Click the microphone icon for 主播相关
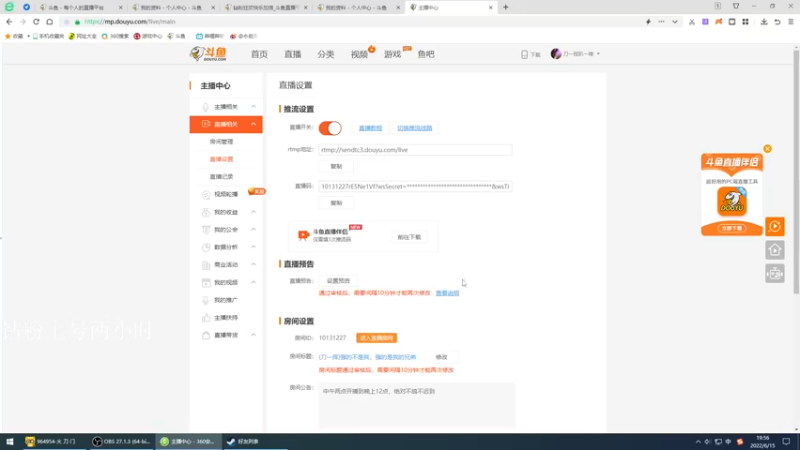This screenshot has height=450, width=800. (206, 107)
